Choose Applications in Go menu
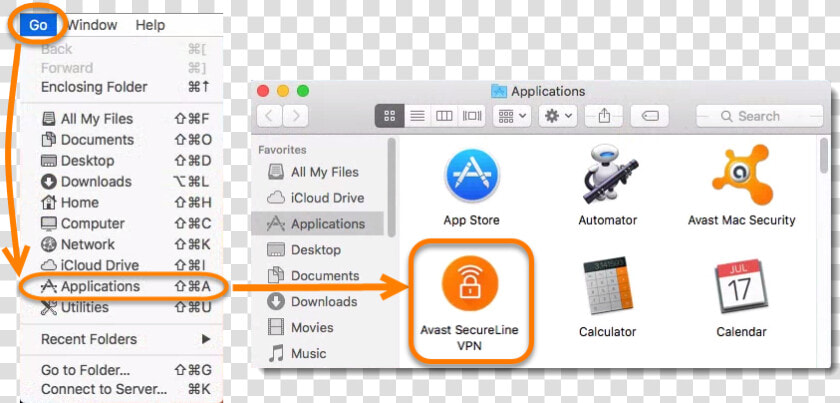 point(121,286)
